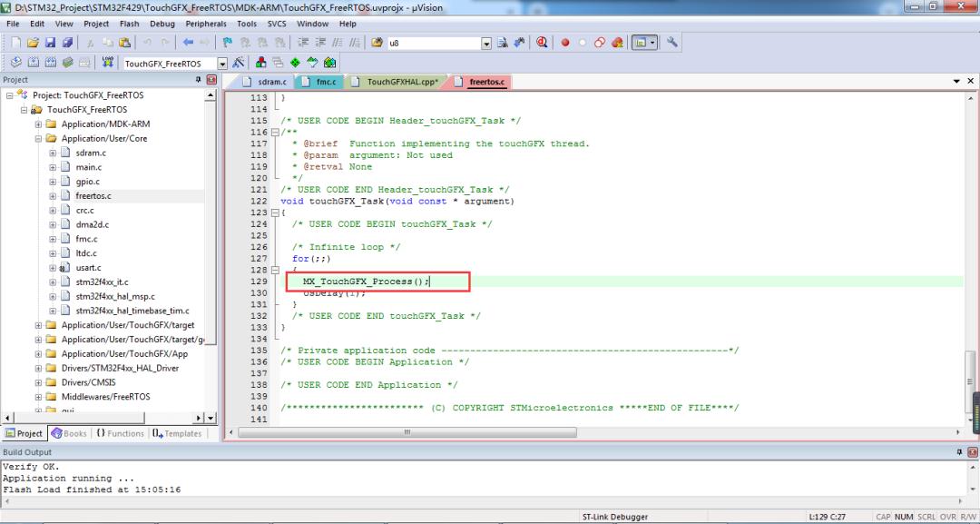Click the MX_TouchGFX_Process(); line in code
The image size is (980, 524).
(367, 282)
